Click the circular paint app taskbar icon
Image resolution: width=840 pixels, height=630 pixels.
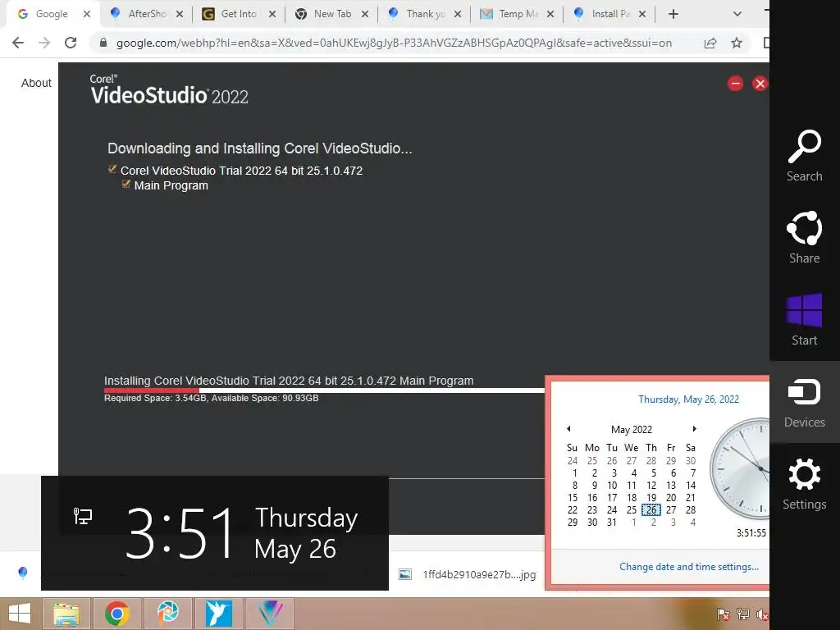(168, 614)
